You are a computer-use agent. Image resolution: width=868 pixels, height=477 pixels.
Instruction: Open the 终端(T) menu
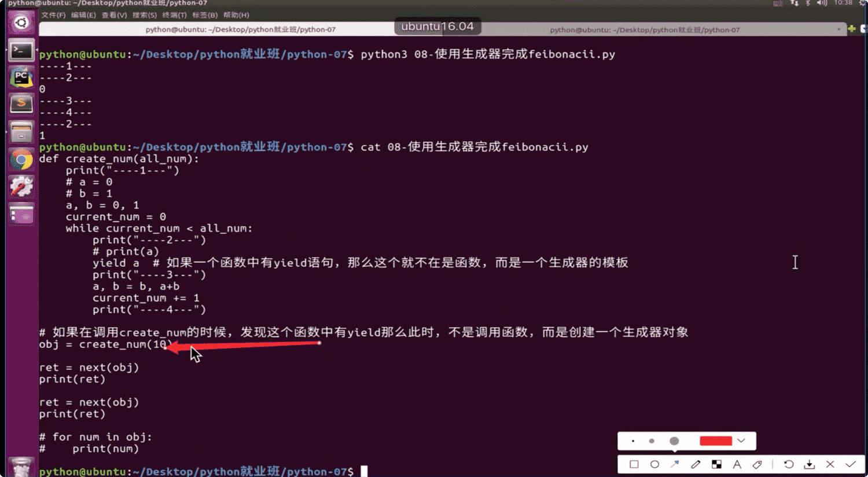pos(174,15)
